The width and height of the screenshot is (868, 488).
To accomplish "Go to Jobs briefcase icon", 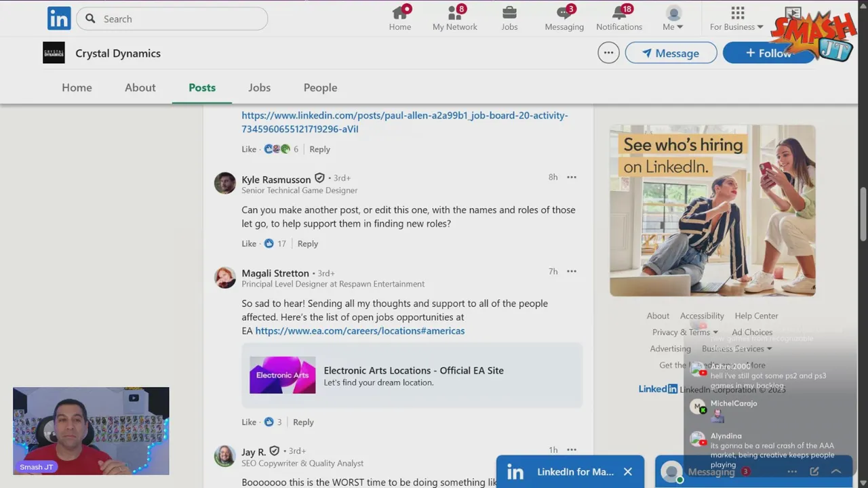I will pos(509,18).
